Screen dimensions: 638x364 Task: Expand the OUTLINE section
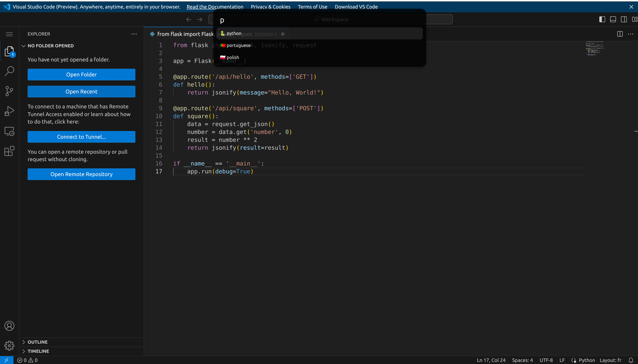[x=38, y=342]
